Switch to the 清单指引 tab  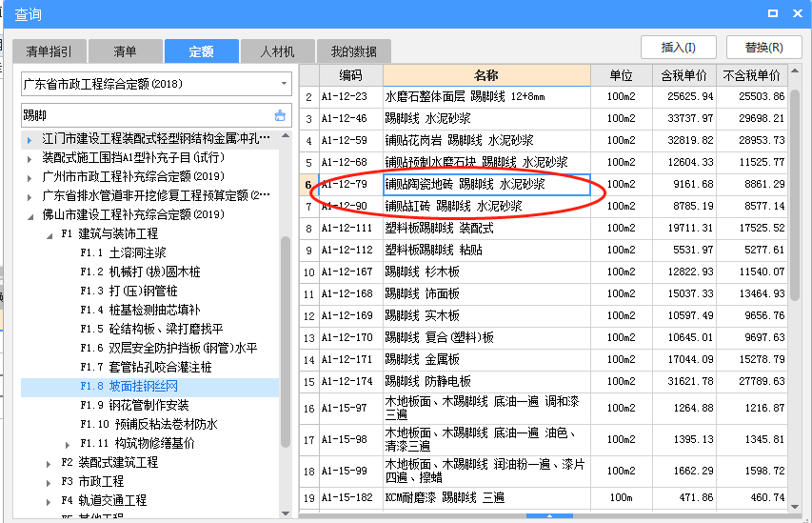click(50, 51)
